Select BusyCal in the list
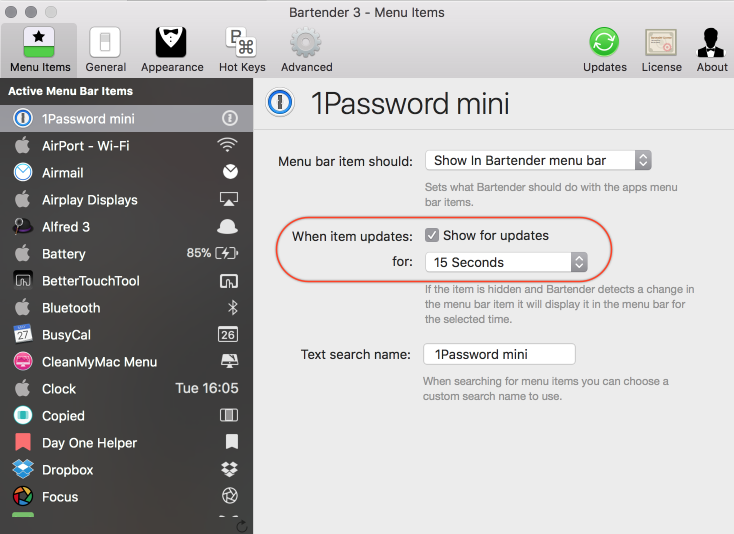 (x=126, y=335)
